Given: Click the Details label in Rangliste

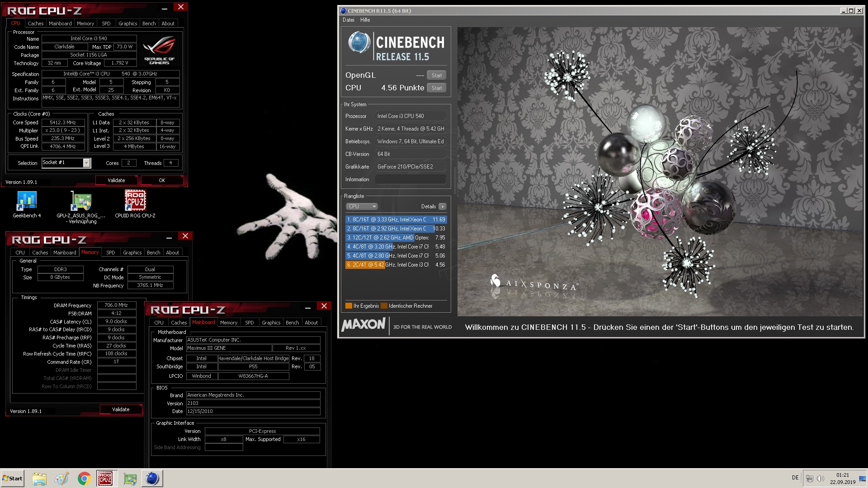Looking at the screenshot, I should pos(429,206).
